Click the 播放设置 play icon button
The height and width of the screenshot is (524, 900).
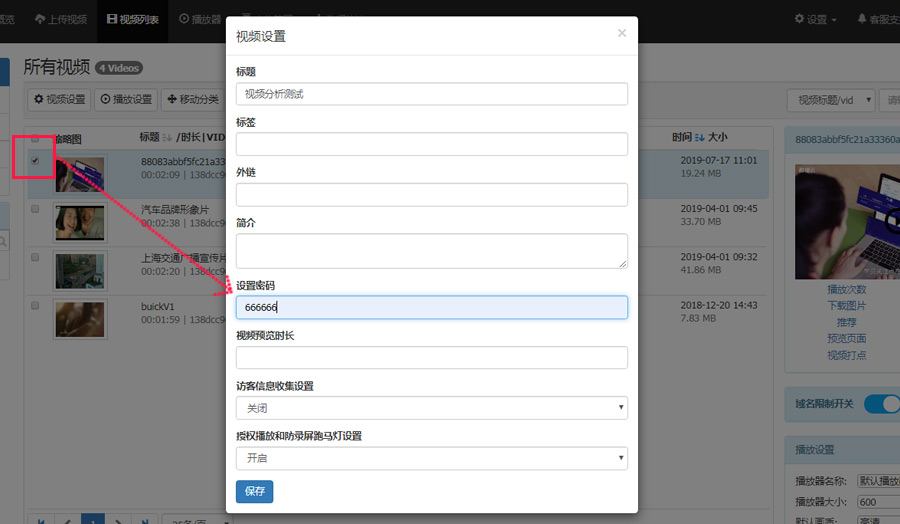126,99
